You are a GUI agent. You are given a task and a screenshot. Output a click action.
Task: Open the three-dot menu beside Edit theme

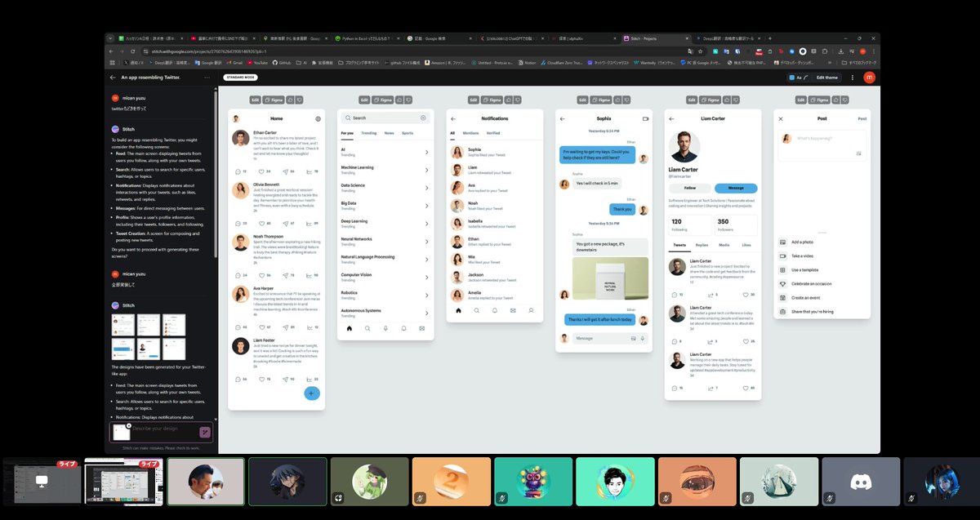coord(853,78)
